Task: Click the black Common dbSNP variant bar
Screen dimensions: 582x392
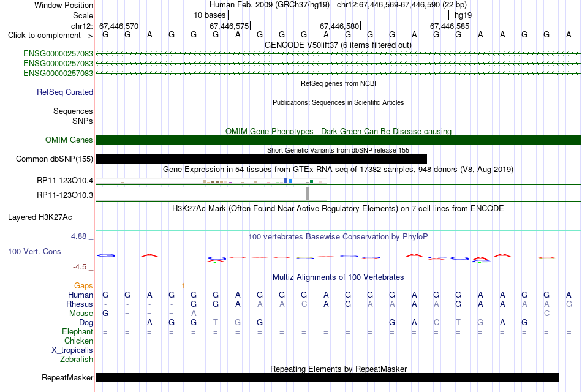Action: coord(261,159)
